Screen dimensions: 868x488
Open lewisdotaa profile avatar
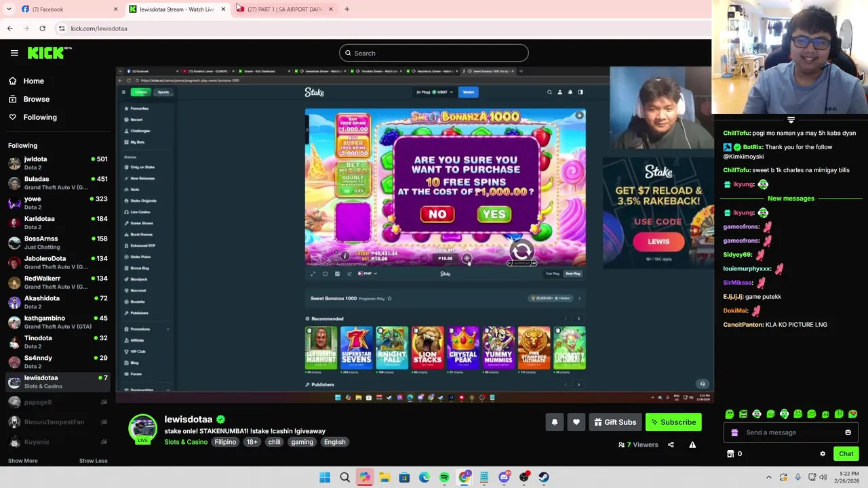tap(142, 428)
